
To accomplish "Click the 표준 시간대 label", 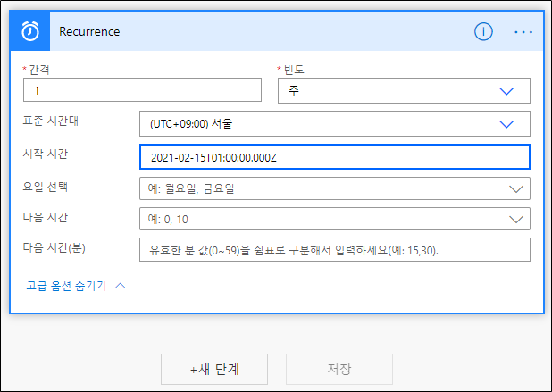I will [51, 121].
